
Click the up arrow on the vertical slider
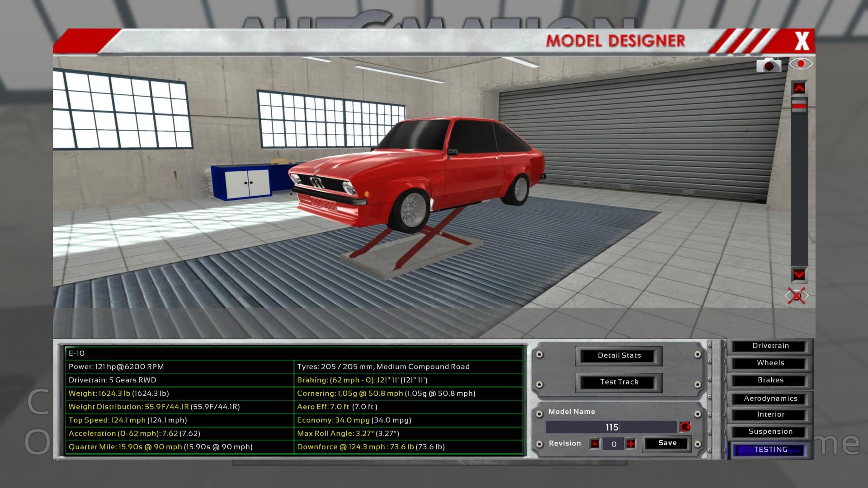[799, 88]
